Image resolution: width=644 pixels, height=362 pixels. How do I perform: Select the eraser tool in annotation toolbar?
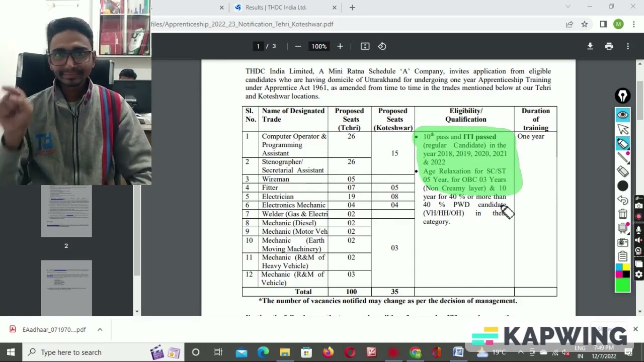(x=623, y=171)
